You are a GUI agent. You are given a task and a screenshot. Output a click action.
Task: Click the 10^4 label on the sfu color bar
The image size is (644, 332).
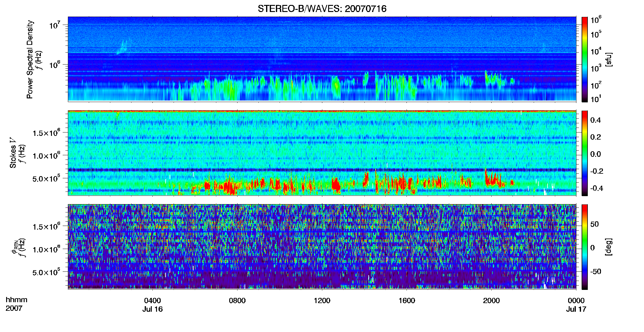coord(596,51)
